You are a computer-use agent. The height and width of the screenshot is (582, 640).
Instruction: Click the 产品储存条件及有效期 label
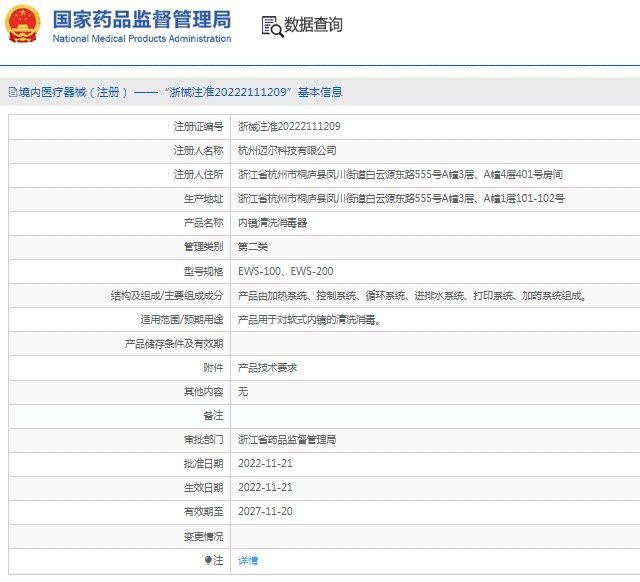pos(174,344)
